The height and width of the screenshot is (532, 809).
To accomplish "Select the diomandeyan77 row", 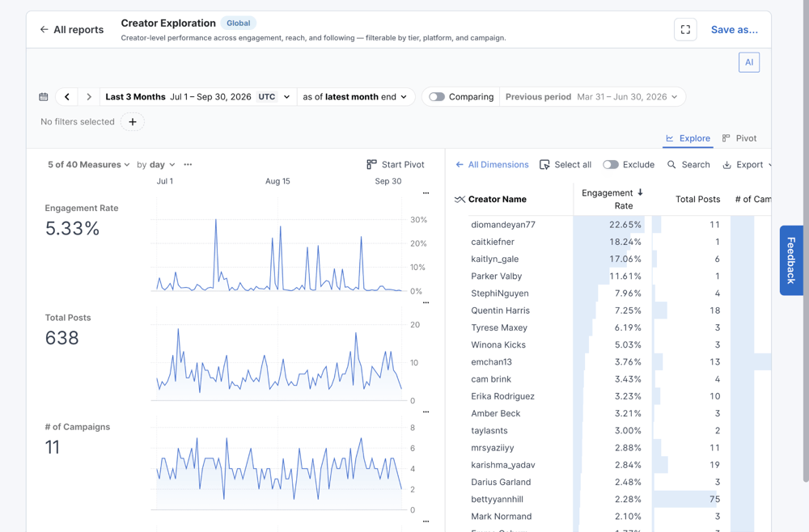I will [x=612, y=224].
